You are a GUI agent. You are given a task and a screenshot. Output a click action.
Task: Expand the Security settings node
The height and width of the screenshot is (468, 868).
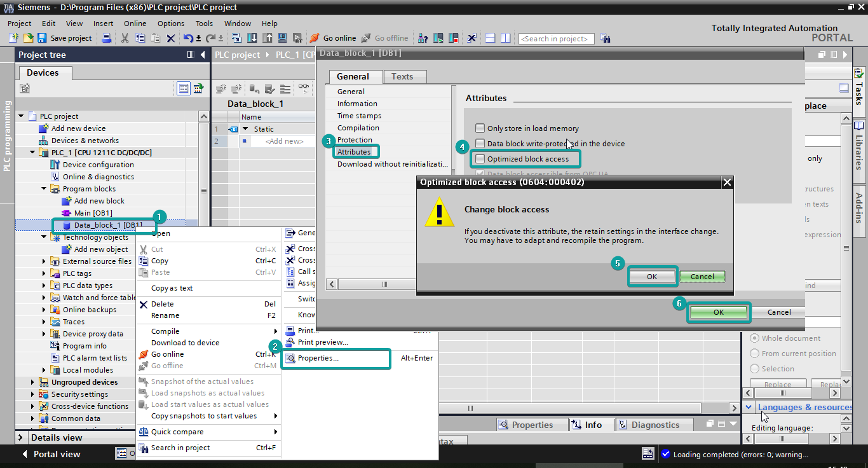click(33, 394)
